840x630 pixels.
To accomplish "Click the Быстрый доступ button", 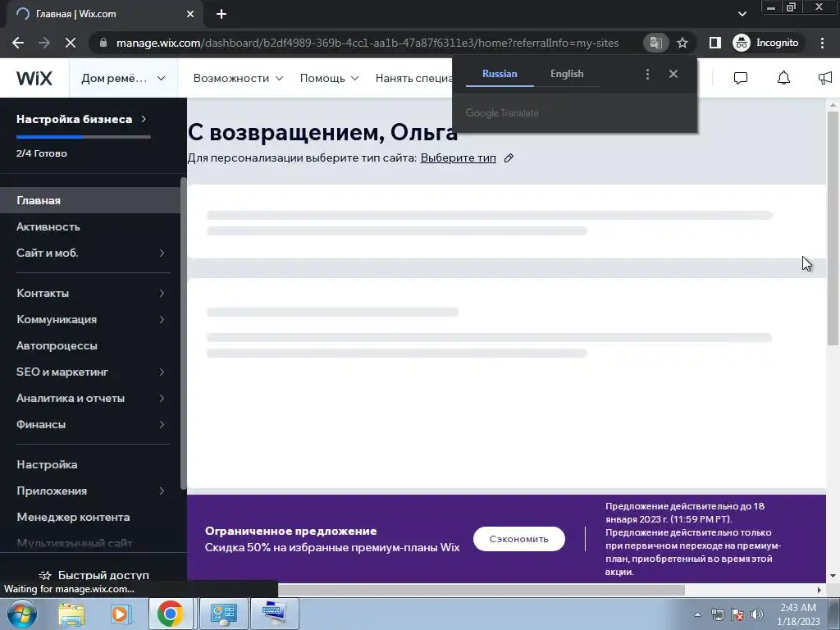I will [94, 575].
